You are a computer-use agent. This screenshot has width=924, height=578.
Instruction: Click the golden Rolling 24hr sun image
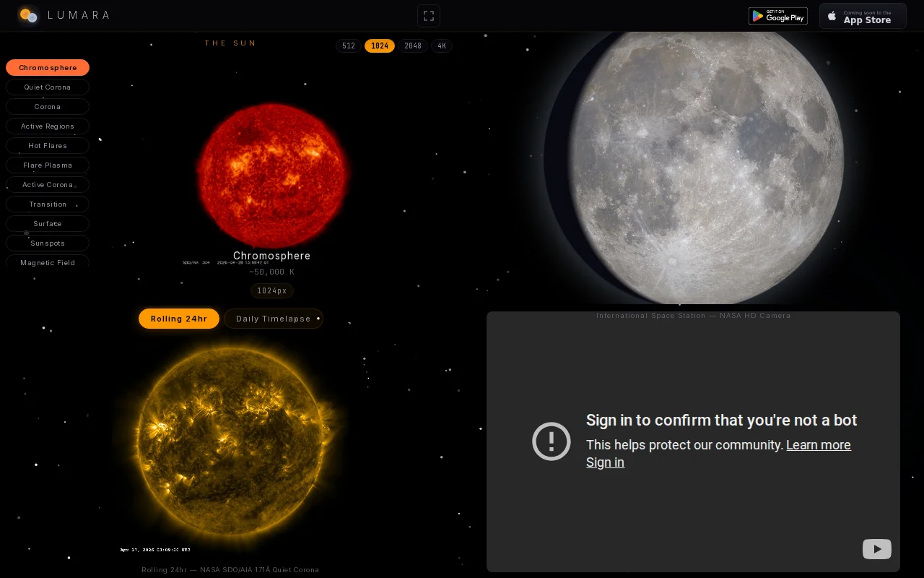tap(230, 442)
